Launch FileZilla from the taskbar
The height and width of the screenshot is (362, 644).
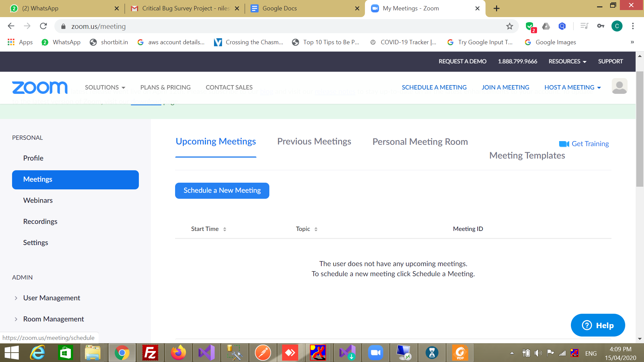click(150, 353)
